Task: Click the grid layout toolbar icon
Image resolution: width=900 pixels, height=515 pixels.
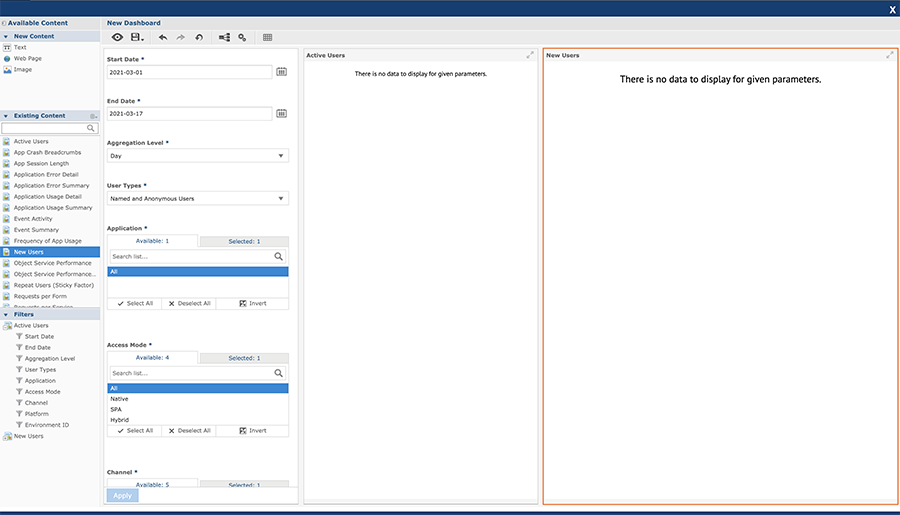Action: tap(267, 37)
